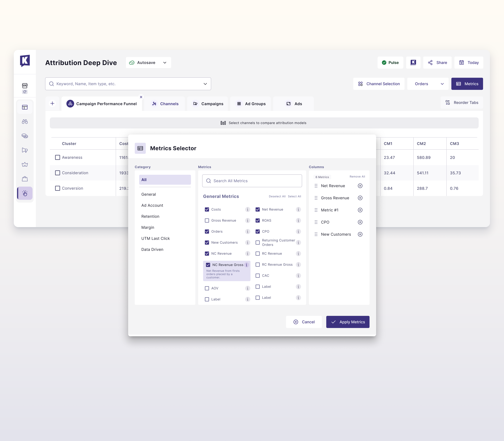This screenshot has height=441, width=504.
Task: Open the megaphone marketing section
Action: pyautogui.click(x=25, y=150)
